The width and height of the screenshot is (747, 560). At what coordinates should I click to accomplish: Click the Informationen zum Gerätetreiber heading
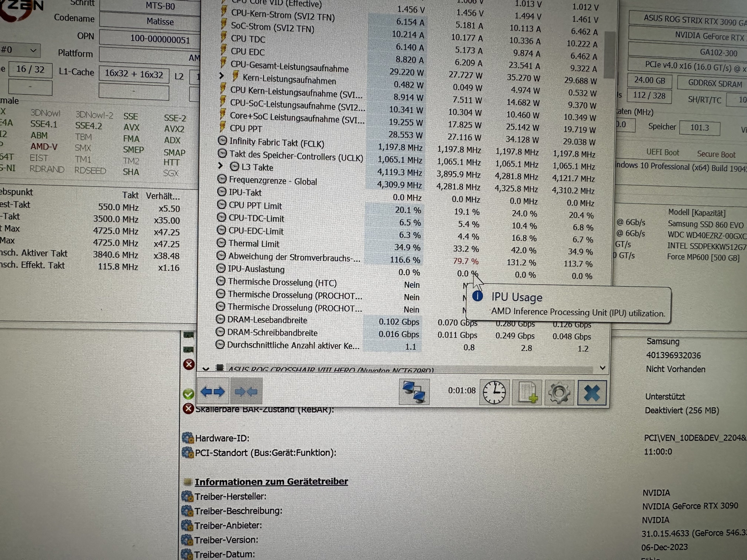[271, 482]
